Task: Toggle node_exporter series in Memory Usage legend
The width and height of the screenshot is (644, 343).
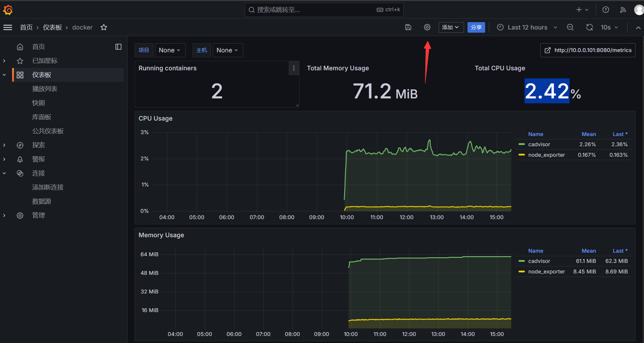Action: pos(546,272)
